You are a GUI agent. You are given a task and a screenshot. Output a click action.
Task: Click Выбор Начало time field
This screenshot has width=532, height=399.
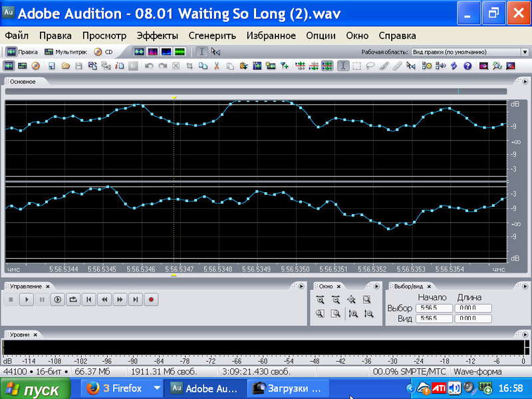[434, 308]
